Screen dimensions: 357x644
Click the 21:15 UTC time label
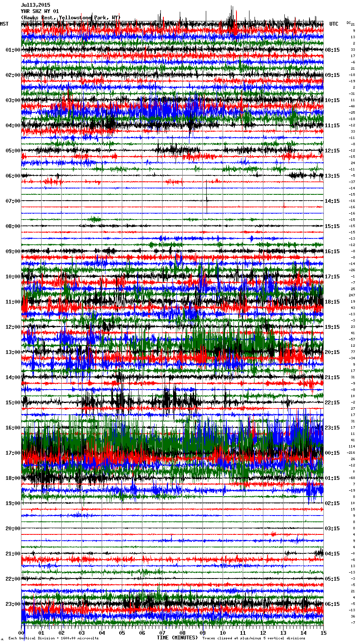pos(332,377)
